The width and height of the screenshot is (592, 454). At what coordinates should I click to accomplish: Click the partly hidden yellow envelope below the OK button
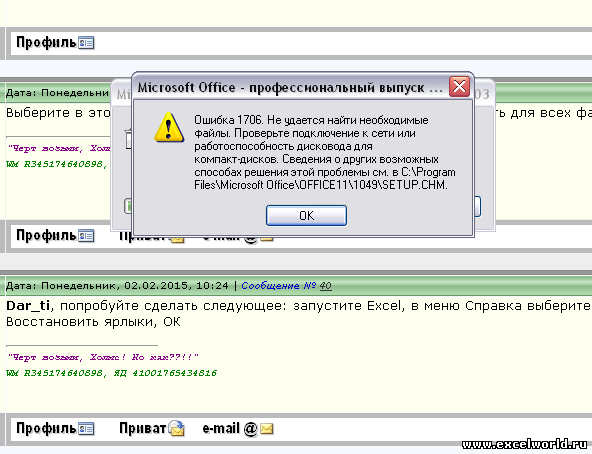(x=267, y=239)
